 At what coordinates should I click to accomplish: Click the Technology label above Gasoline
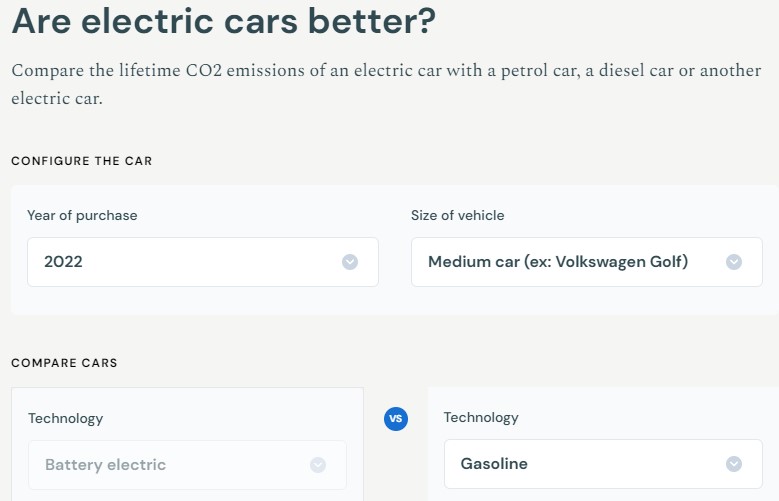481,418
